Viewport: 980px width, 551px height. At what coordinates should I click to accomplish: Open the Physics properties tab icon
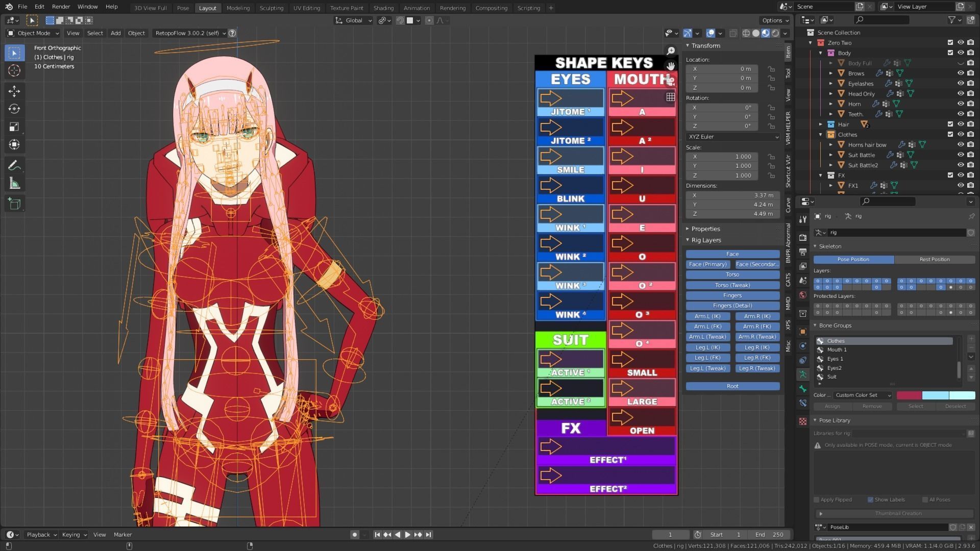click(x=803, y=346)
